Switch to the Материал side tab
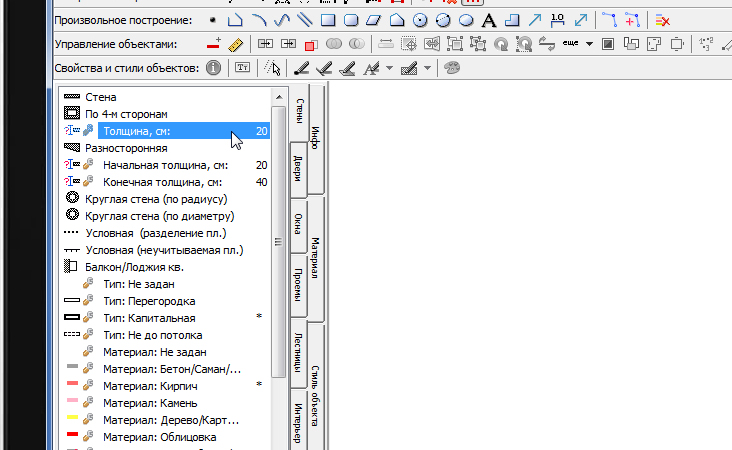The width and height of the screenshot is (732, 450). (314, 258)
